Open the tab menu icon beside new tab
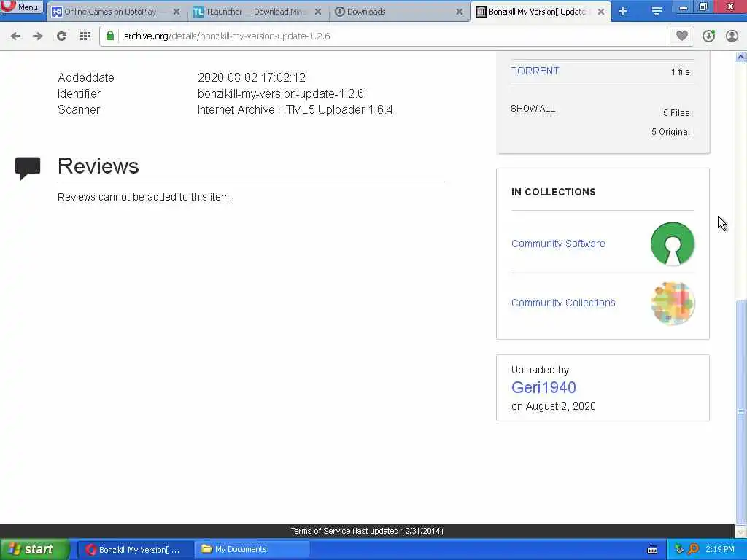The image size is (747, 560). click(657, 12)
